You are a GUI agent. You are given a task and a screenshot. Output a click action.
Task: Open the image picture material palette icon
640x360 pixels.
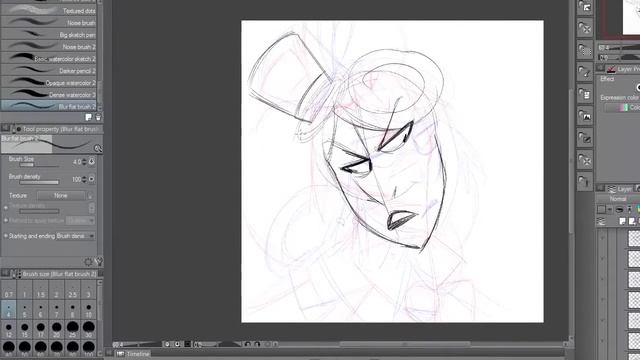pyautogui.click(x=585, y=116)
